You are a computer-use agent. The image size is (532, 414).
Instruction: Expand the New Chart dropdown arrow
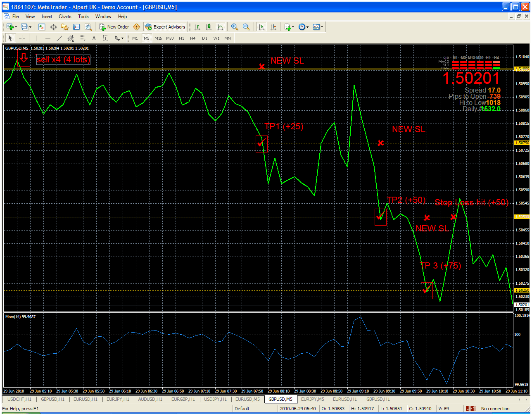coord(16,27)
